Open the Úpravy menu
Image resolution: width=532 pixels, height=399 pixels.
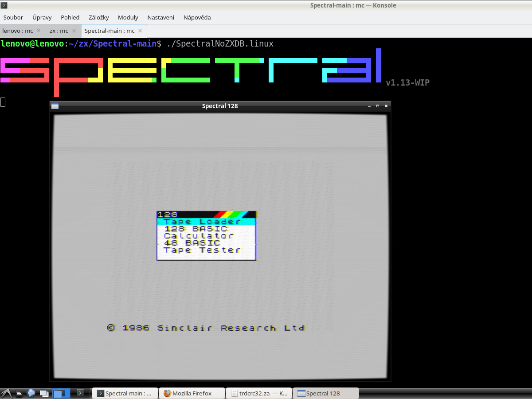click(42, 18)
